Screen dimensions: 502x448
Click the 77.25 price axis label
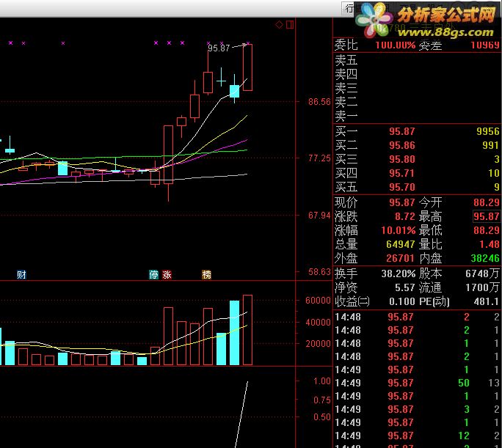319,158
